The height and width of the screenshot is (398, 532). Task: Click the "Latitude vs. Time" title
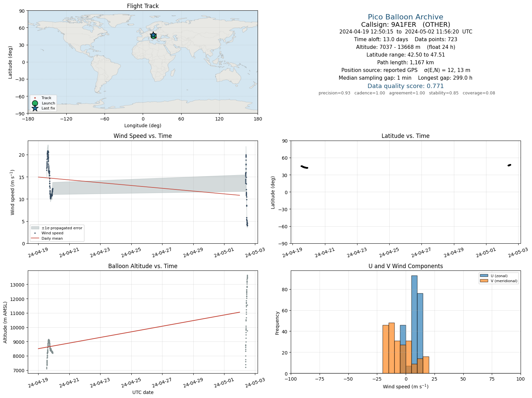click(405, 136)
